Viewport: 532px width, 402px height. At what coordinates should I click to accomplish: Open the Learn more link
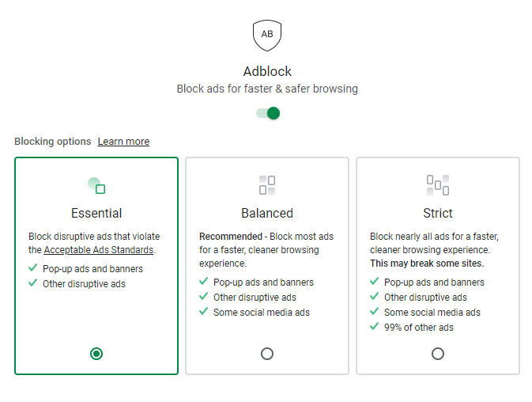123,142
